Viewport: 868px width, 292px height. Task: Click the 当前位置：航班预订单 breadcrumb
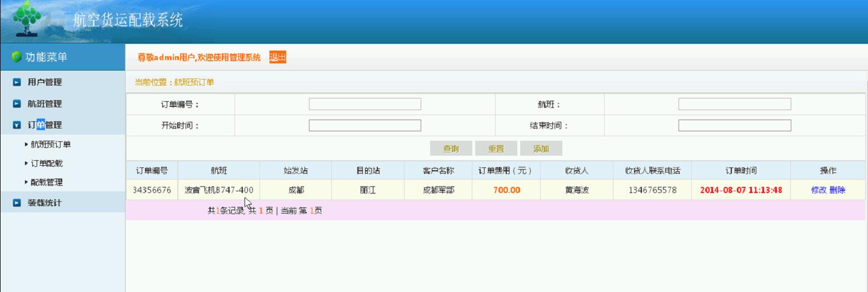coord(174,82)
